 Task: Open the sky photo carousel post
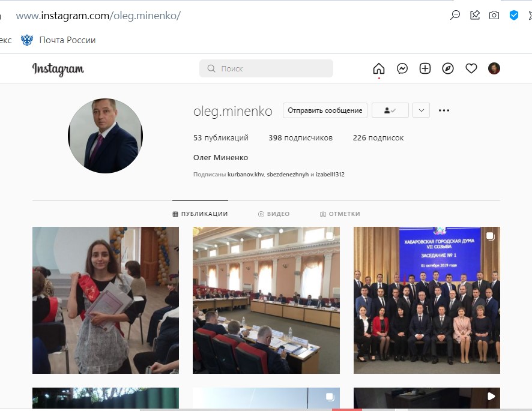point(266,398)
